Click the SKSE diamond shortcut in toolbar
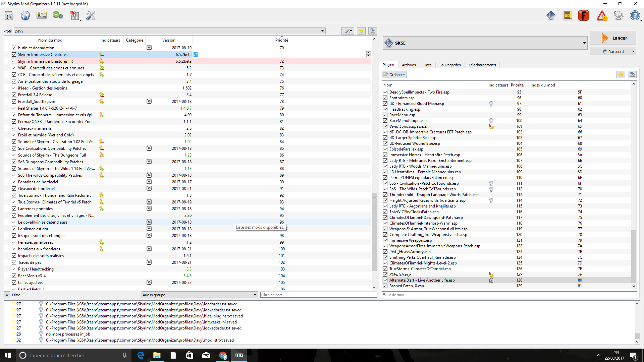644x362 pixels. 551,15
